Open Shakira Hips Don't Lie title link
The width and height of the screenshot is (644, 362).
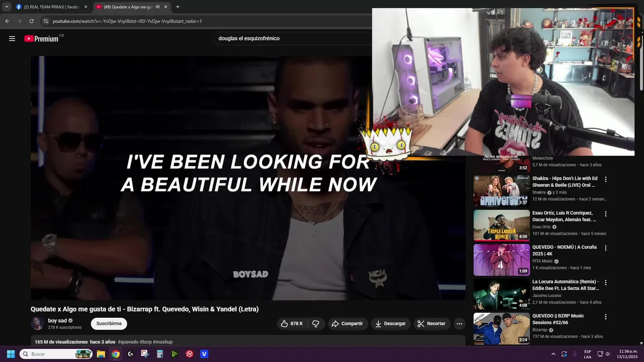(x=565, y=182)
